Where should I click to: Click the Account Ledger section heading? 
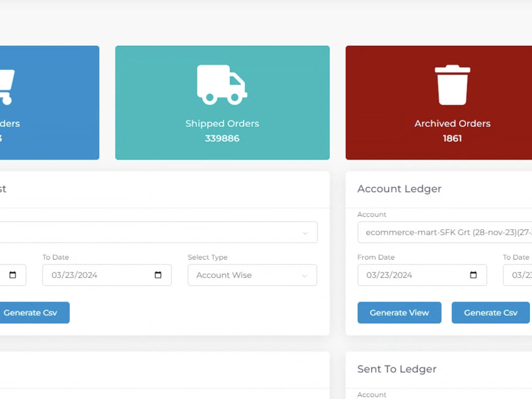click(399, 189)
